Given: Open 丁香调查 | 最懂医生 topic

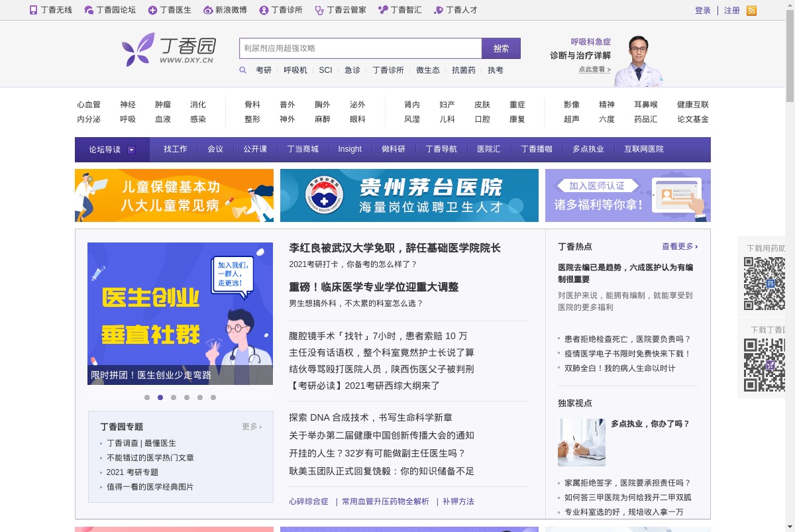Looking at the screenshot, I should point(141,443).
